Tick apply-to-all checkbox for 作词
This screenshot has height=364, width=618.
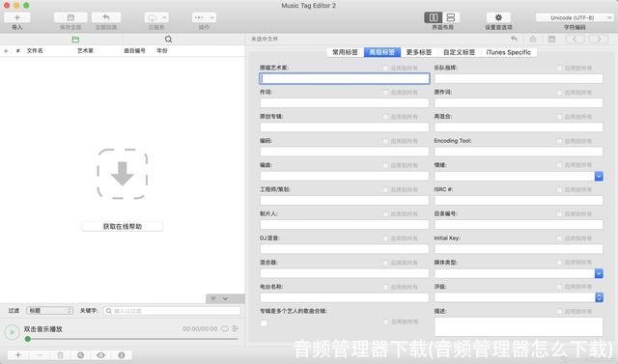[x=385, y=93]
